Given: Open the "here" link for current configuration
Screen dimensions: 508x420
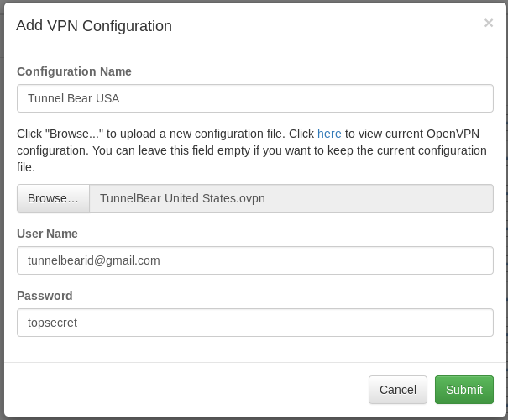Looking at the screenshot, I should [x=329, y=134].
